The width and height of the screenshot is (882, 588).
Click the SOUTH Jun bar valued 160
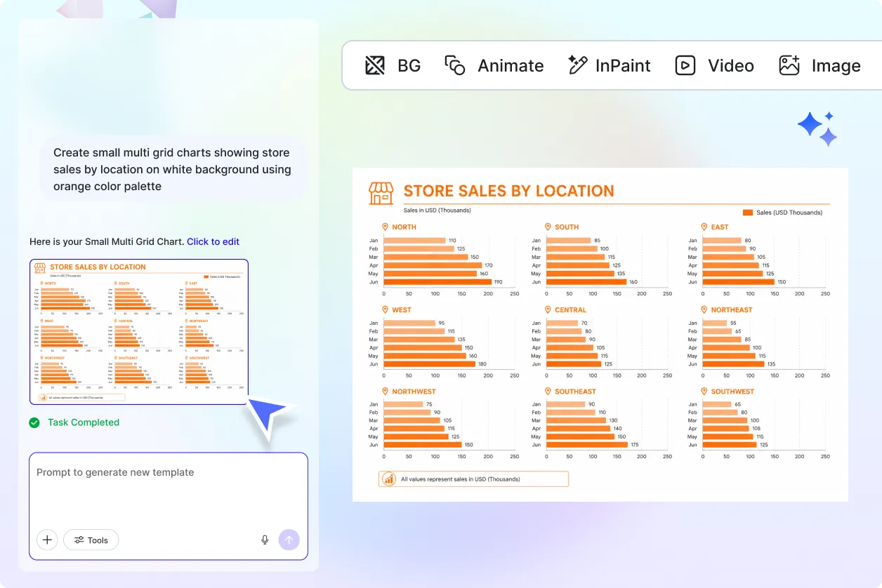tap(586, 282)
